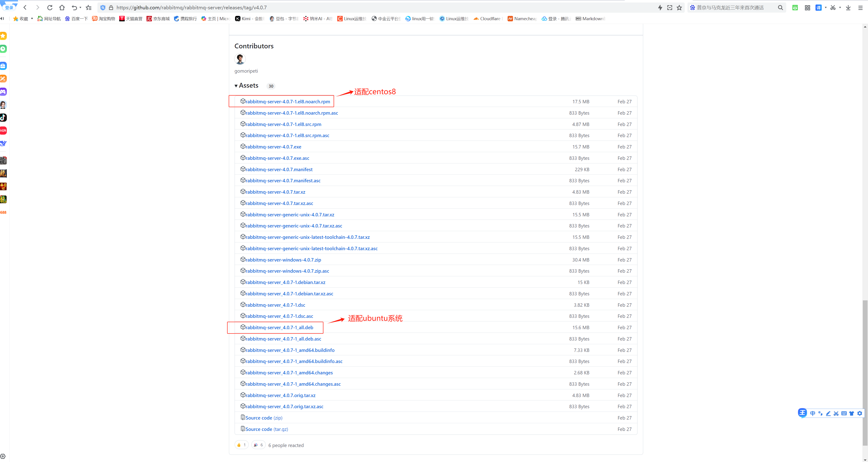868x462 pixels.
Task: Click the home page icon
Action: pos(62,7)
